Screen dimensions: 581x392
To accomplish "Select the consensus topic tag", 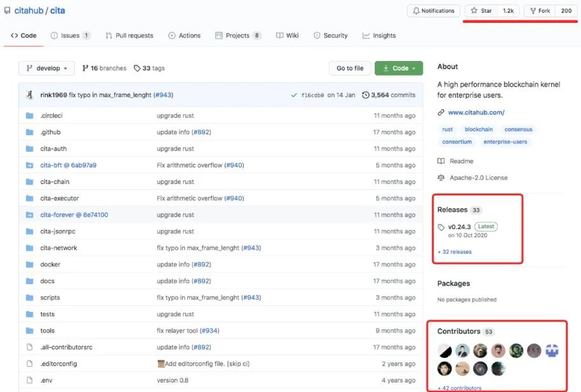I will [x=518, y=129].
